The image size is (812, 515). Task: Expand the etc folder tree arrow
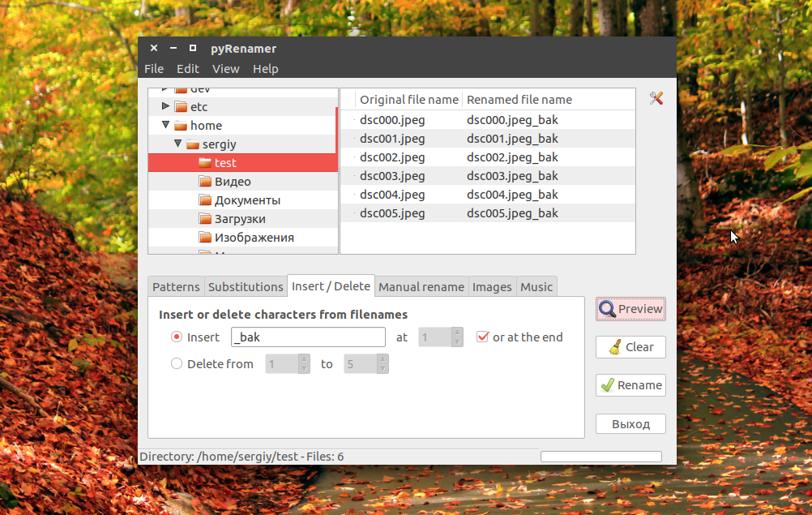pos(165,106)
